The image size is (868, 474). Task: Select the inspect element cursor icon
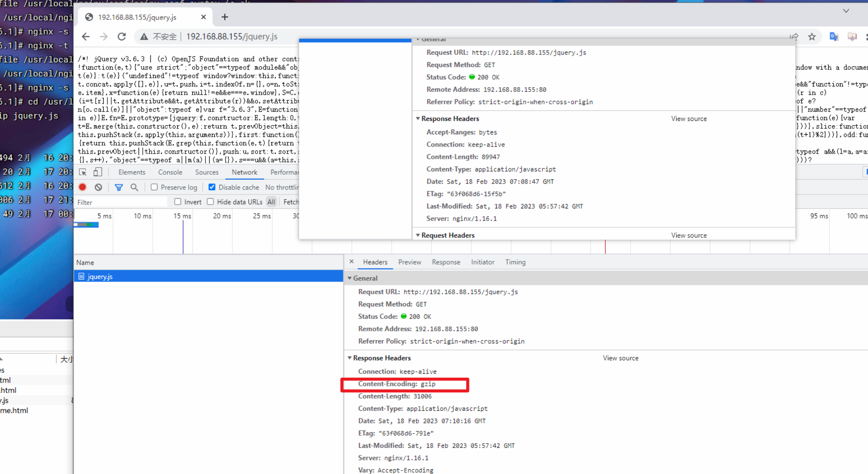(x=82, y=172)
